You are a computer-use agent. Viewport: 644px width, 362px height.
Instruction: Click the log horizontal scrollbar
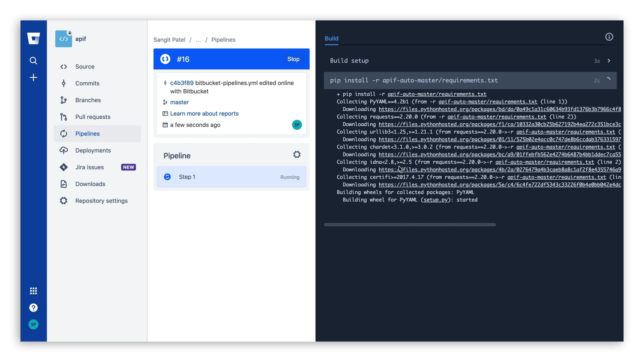point(410,225)
